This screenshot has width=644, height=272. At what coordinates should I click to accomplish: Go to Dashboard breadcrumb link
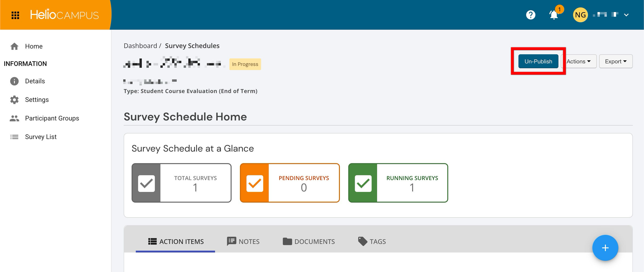(140, 46)
